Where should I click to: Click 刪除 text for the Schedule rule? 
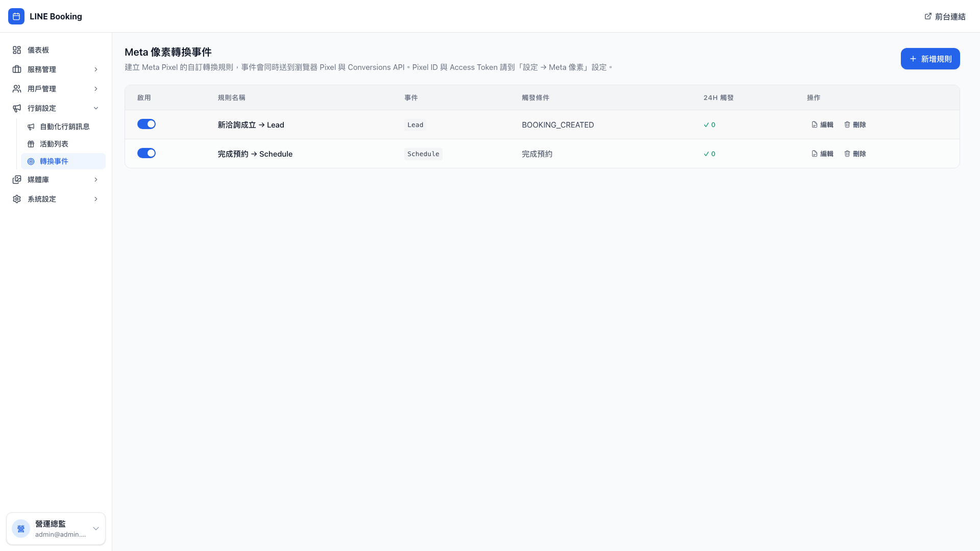tap(860, 154)
